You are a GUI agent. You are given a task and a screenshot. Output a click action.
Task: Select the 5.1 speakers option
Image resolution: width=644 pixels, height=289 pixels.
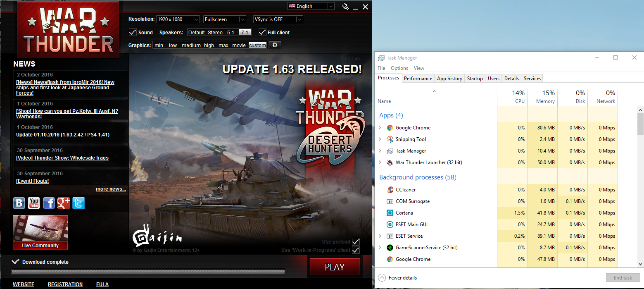pyautogui.click(x=231, y=33)
